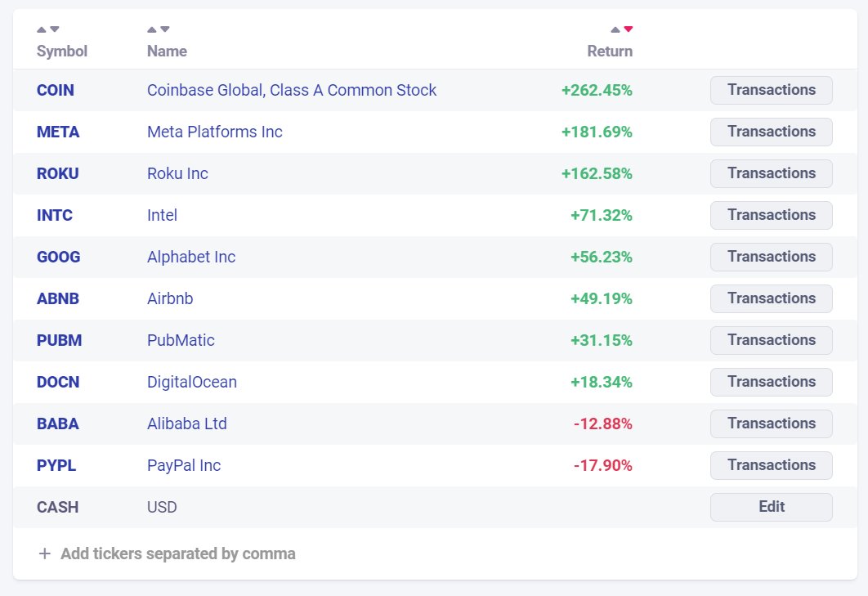This screenshot has width=868, height=596.
Task: Sort descending by Symbol using down arrow
Action: pyautogui.click(x=54, y=29)
